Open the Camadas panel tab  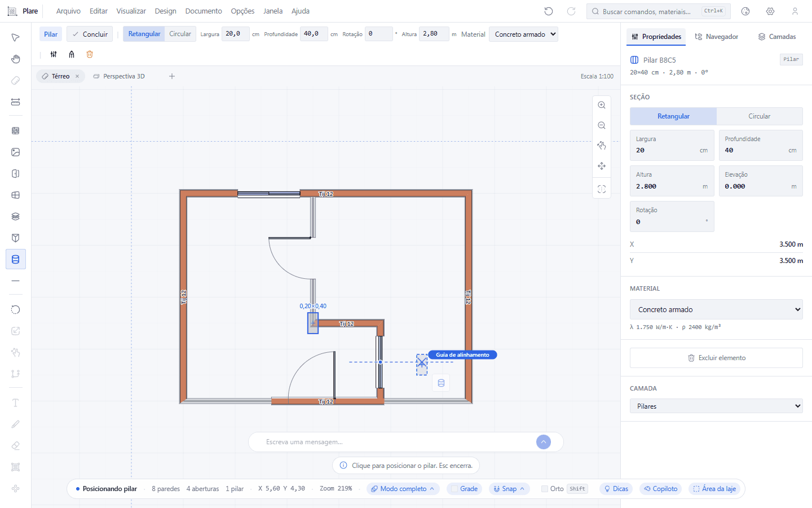[x=777, y=37]
